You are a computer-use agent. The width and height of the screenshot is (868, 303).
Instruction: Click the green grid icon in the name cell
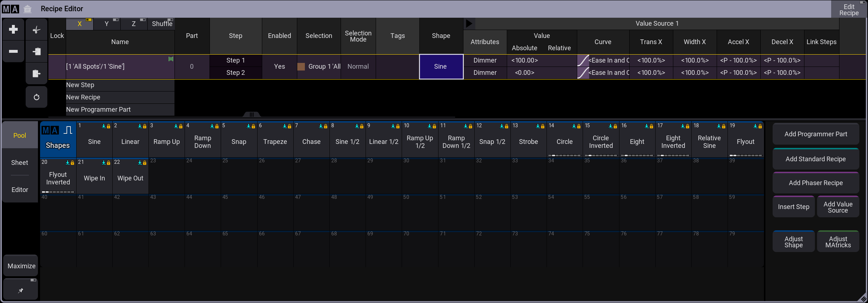tap(171, 59)
